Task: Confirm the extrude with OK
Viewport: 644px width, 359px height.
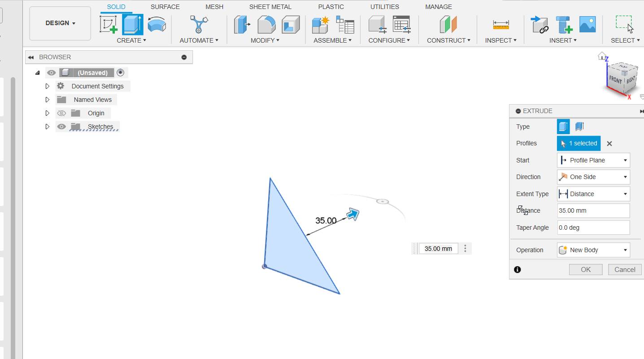Action: click(x=586, y=270)
